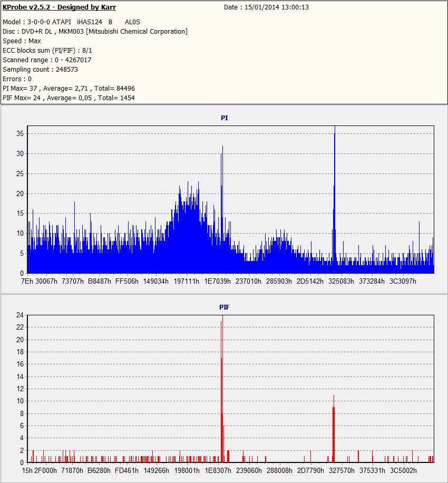Click PIF y-axis value '24'
Screen dimensions: 448x483
[20, 315]
